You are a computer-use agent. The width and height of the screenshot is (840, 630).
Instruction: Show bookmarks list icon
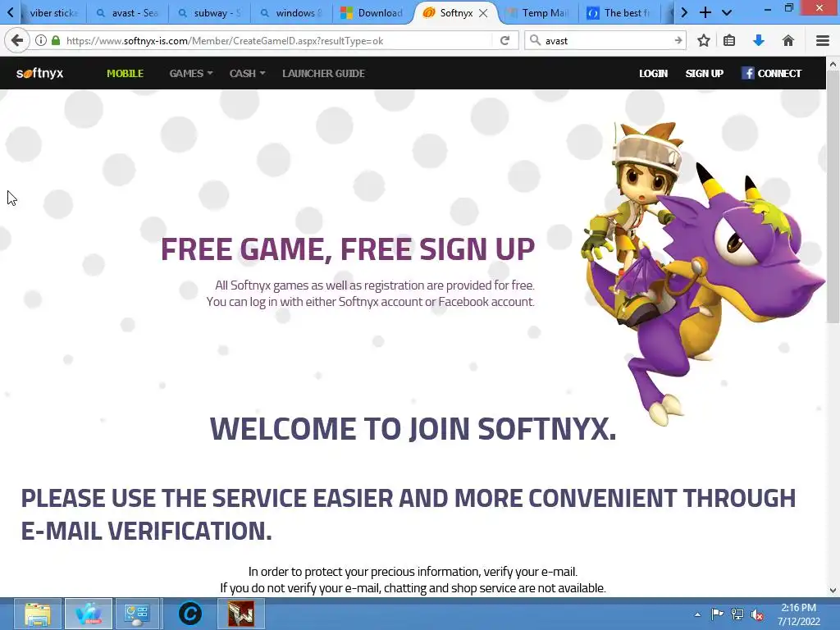pyautogui.click(x=729, y=41)
